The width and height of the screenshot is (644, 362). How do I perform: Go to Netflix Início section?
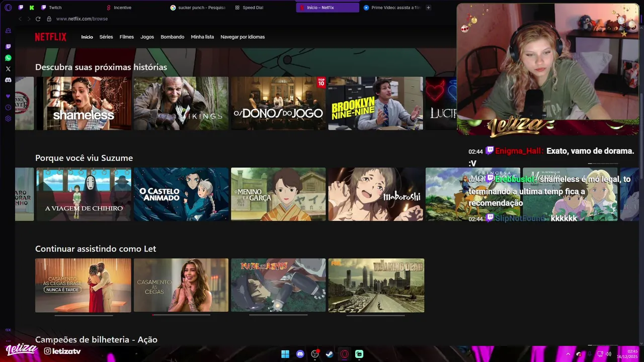(87, 37)
